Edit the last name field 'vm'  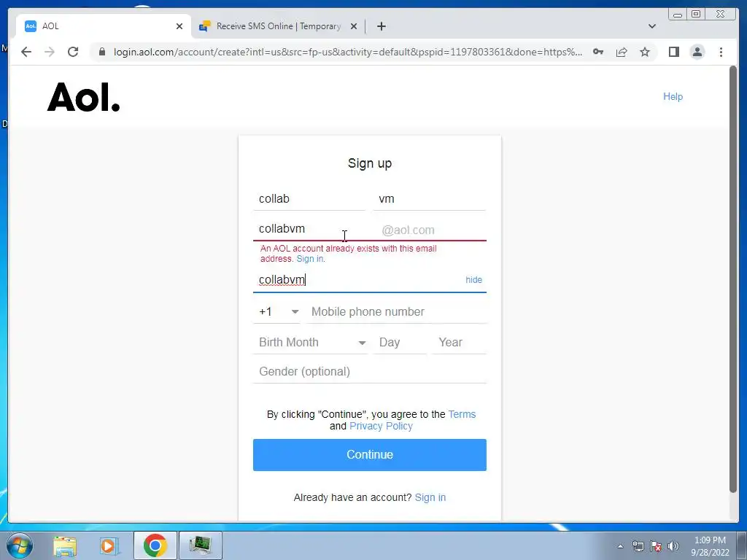429,199
